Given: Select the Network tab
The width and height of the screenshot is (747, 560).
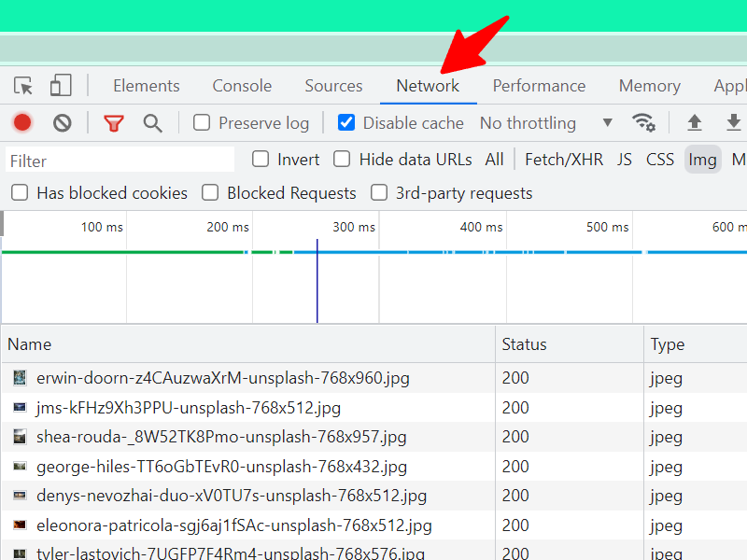Looking at the screenshot, I should [428, 86].
